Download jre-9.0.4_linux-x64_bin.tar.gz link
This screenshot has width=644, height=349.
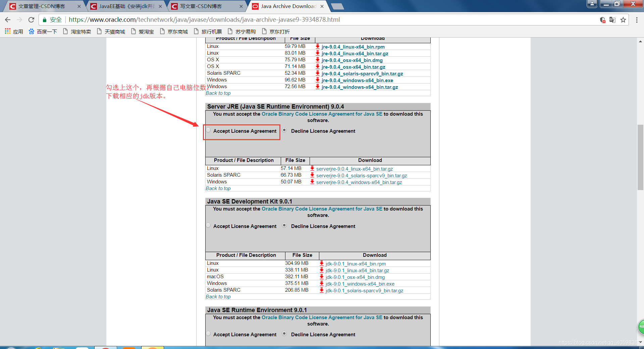pyautogui.click(x=355, y=54)
